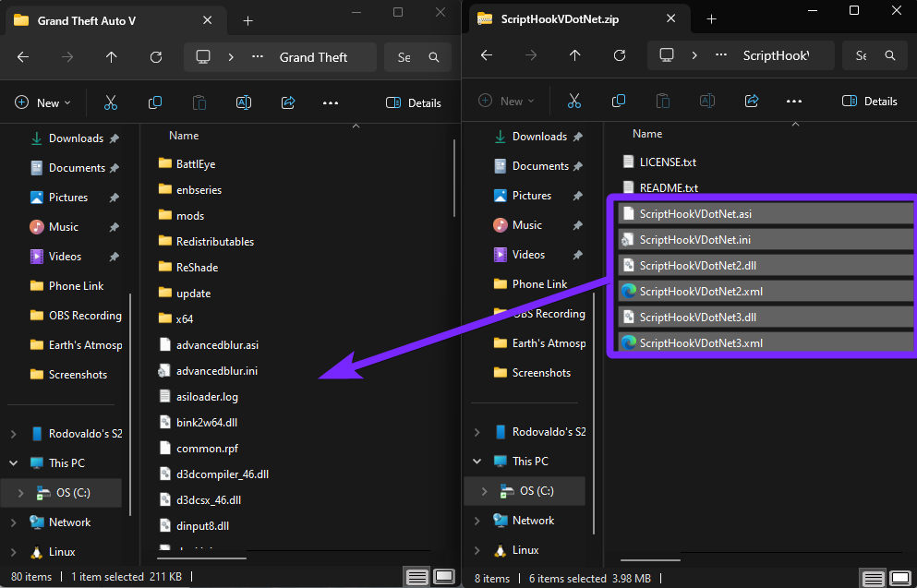Click search magnifier in ScriptHookVDotNet.zip window
Image resolution: width=917 pixels, height=588 pixels.
point(890,55)
